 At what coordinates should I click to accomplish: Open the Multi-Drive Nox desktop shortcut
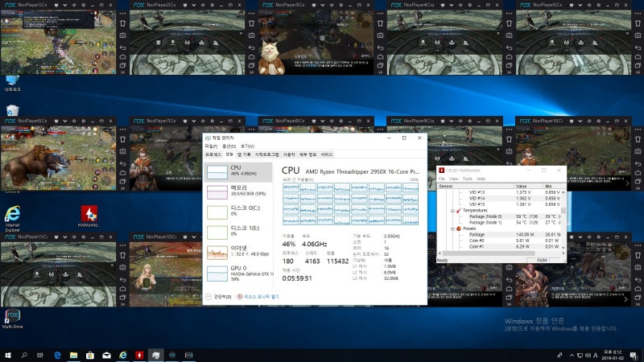(12, 319)
